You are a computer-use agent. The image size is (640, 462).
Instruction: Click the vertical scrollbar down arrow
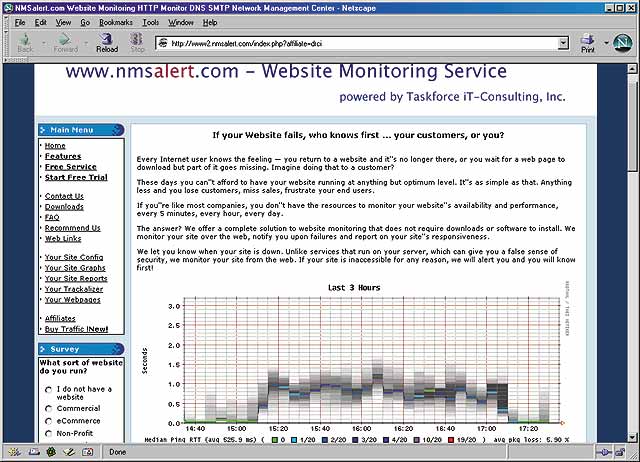[x=632, y=437]
